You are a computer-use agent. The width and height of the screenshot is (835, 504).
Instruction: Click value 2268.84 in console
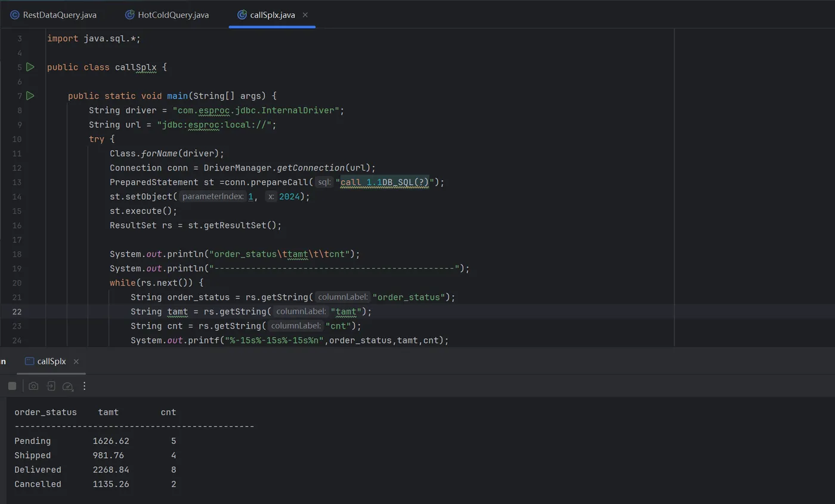pos(111,469)
